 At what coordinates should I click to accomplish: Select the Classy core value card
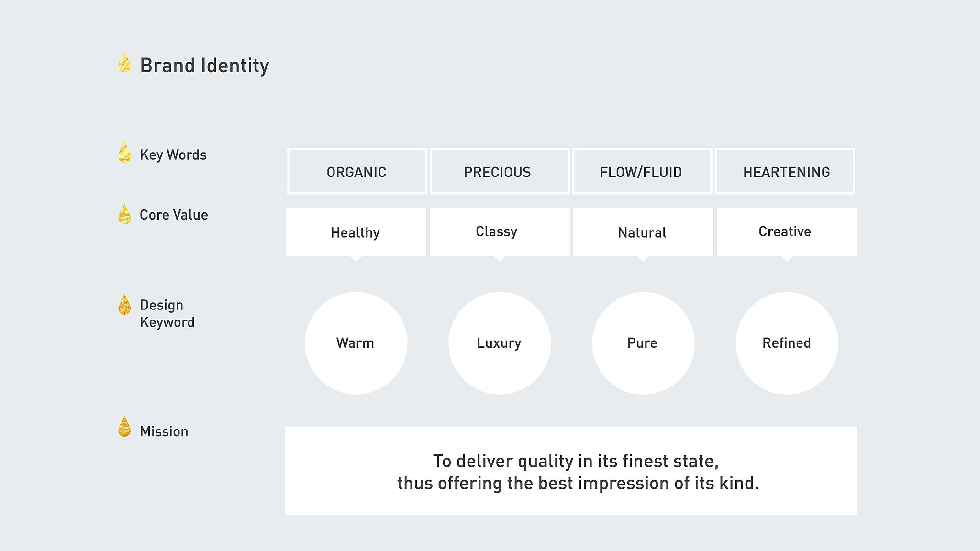pyautogui.click(x=500, y=232)
